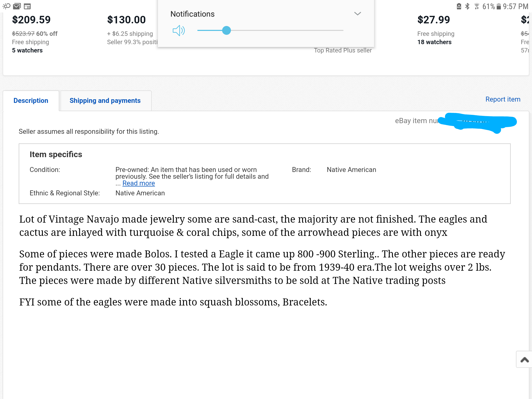Viewport: 532px width, 399px height.
Task: Tap the 9:57 PM clock
Action: click(x=515, y=6)
